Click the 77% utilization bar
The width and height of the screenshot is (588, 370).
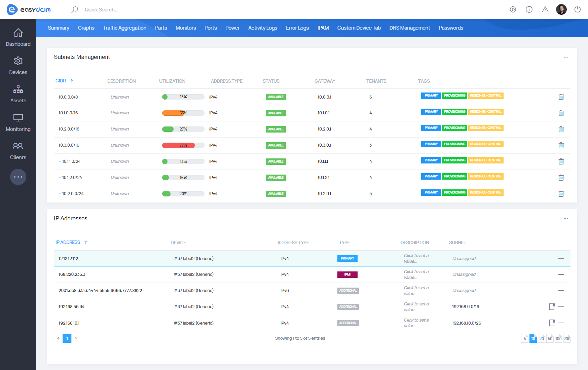coord(183,145)
